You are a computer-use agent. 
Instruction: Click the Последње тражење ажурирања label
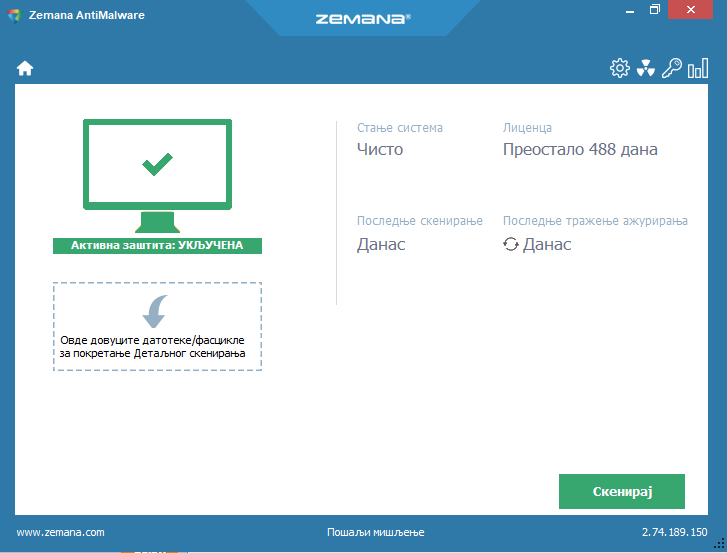[595, 221]
